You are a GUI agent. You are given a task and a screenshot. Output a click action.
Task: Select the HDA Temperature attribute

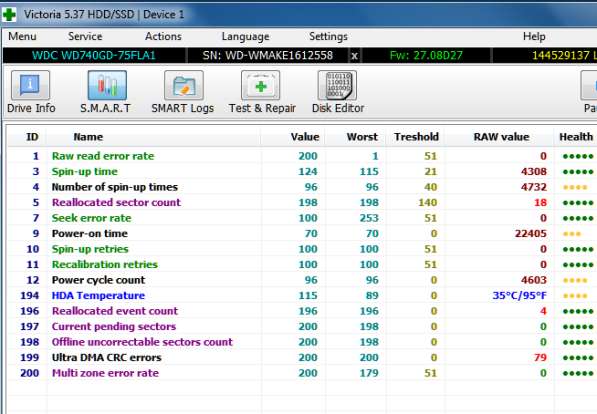pos(98,296)
